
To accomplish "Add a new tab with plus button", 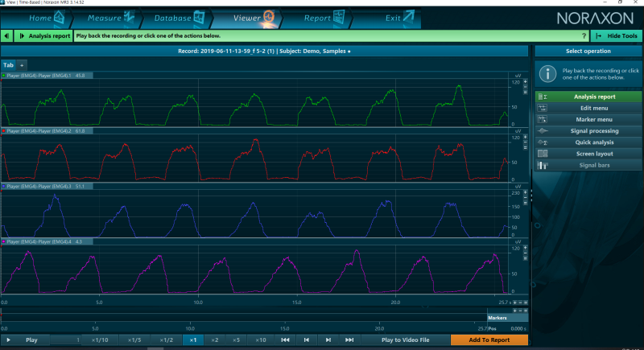I will point(22,65).
